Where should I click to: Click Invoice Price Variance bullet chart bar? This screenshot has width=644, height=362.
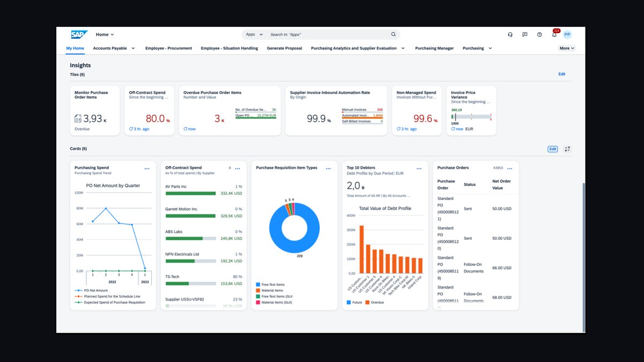click(x=472, y=116)
